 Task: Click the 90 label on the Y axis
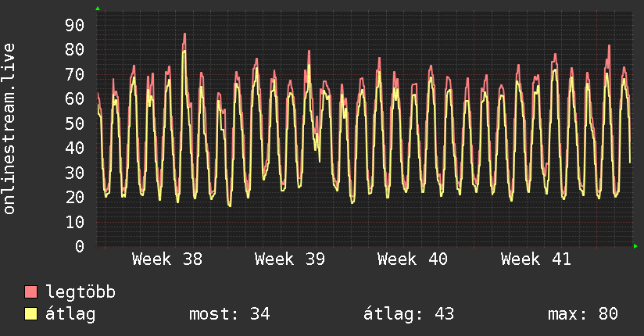pos(75,26)
